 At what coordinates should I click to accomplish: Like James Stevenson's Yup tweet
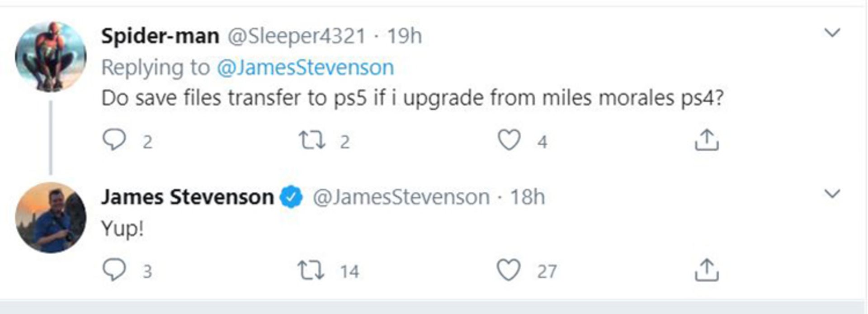[x=509, y=270]
